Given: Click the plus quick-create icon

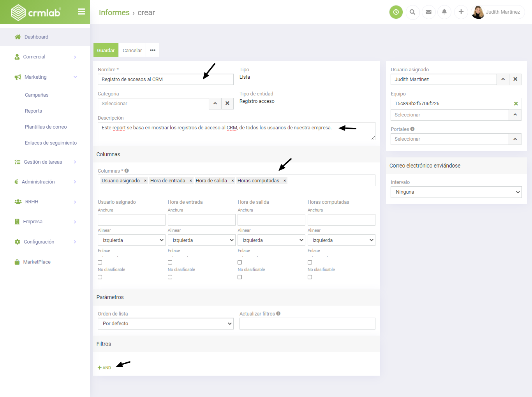Looking at the screenshot, I should pos(461,12).
